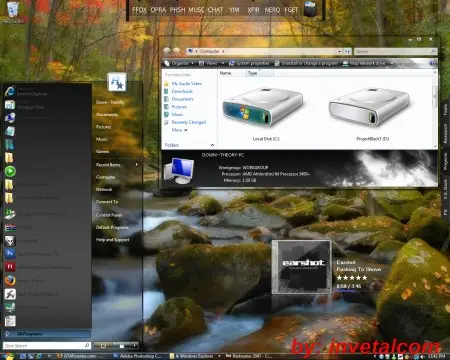Expand the Recent Items submenu arrow
450x360 pixels.
click(137, 164)
